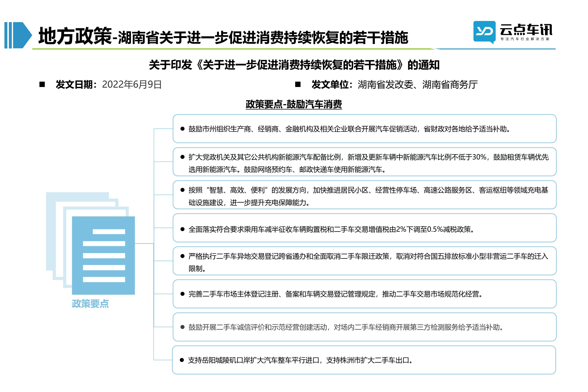The height and width of the screenshot is (392, 588).
Task: Click the 鼓励开展二手车诚信评价 policy box
Action: (365, 327)
